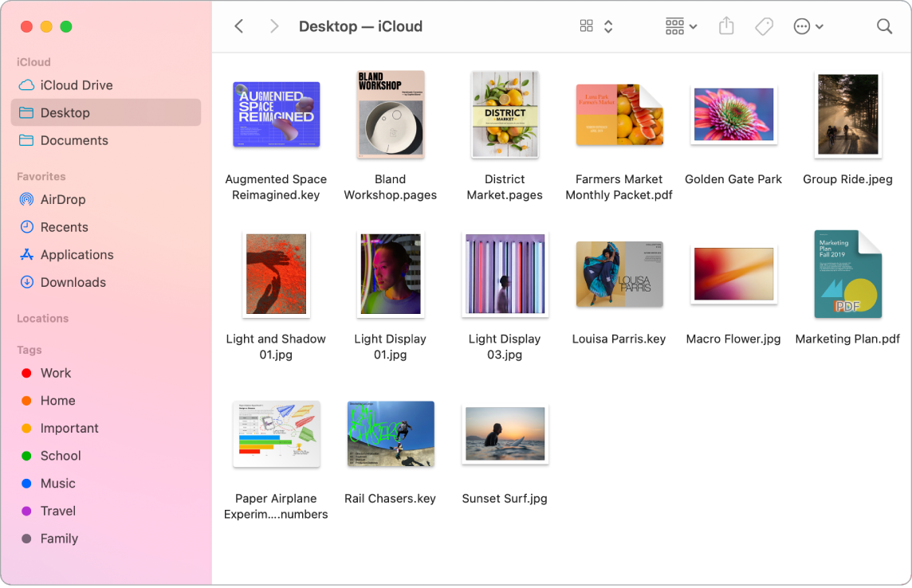Screen dimensions: 912x588
Task: Open the Search icon in the toolbar
Action: pos(884,25)
